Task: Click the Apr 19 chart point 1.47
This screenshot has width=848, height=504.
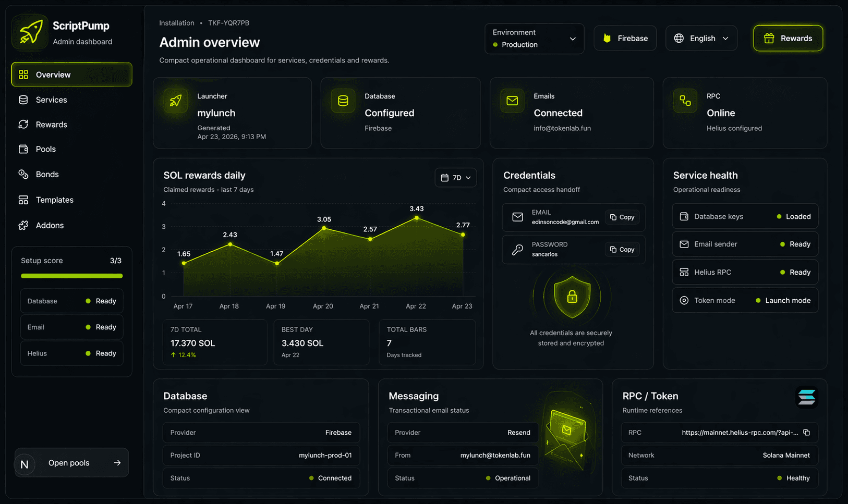Action: point(277,263)
